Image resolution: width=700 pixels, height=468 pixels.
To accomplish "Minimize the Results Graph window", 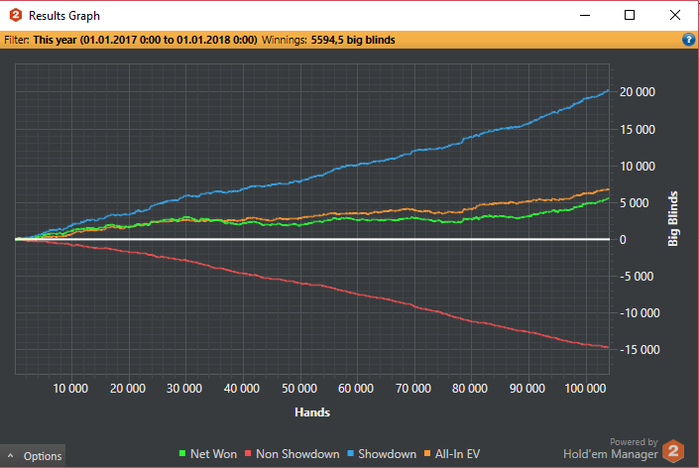I will [585, 15].
